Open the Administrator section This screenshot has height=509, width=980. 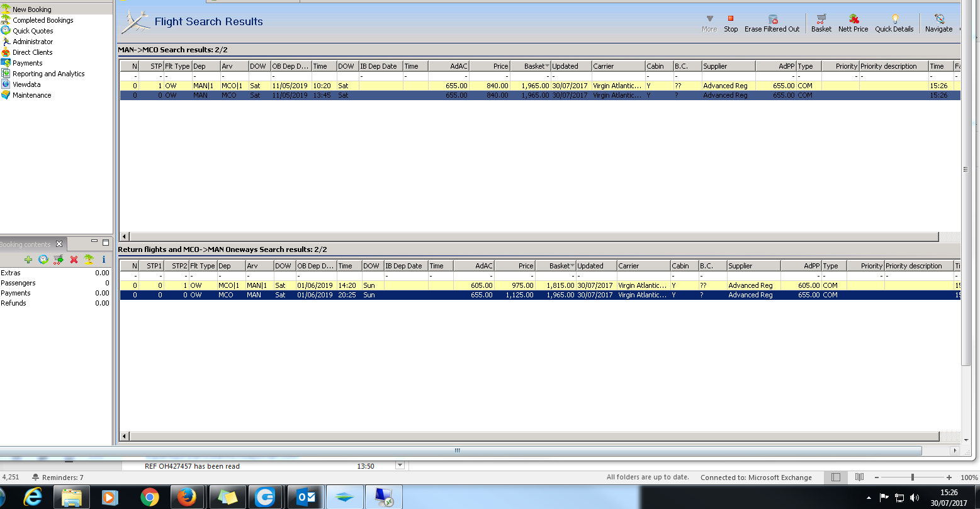click(33, 42)
